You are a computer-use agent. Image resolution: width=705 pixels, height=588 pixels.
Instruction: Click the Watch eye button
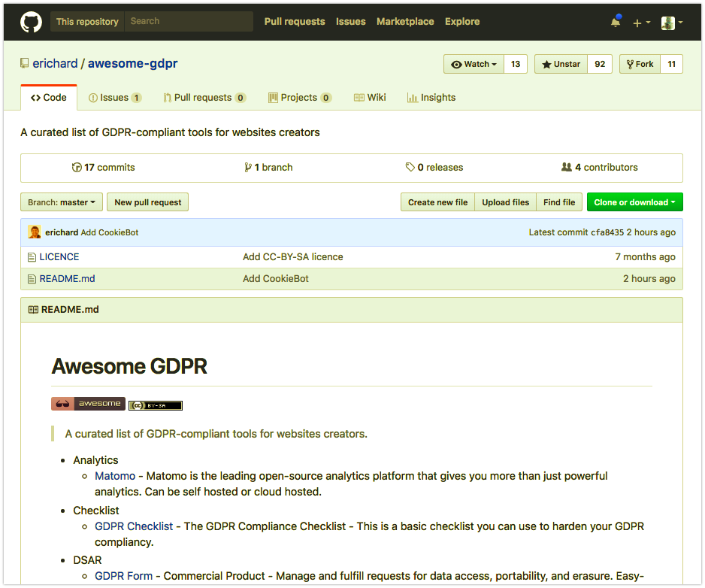click(474, 64)
